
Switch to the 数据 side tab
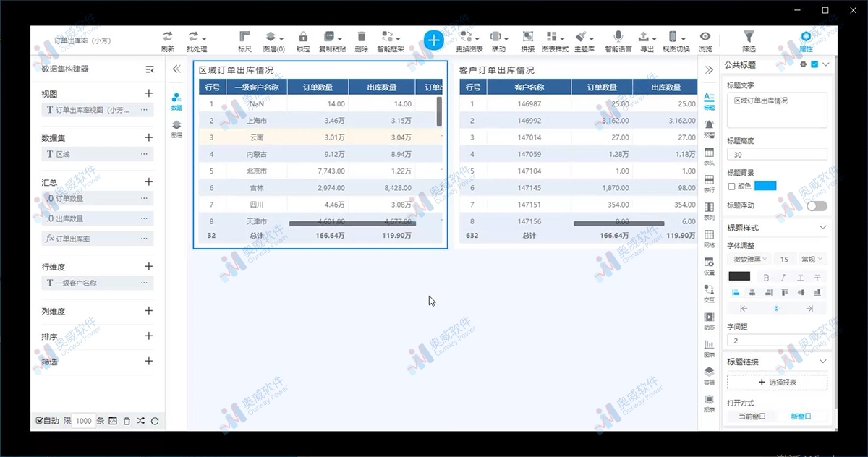pos(176,101)
